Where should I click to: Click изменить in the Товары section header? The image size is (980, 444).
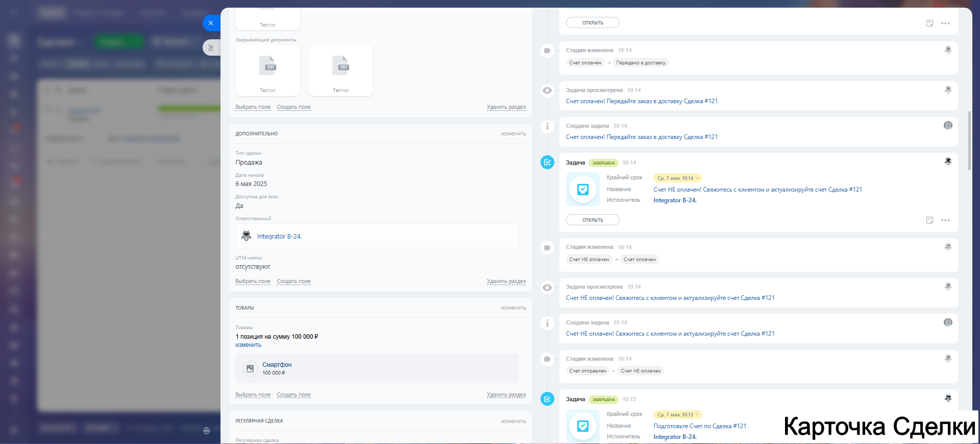click(513, 308)
